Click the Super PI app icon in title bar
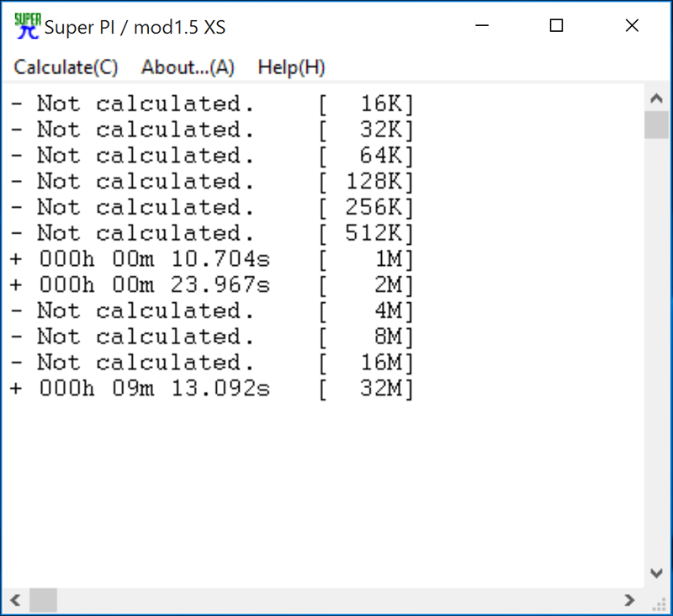 27,26
